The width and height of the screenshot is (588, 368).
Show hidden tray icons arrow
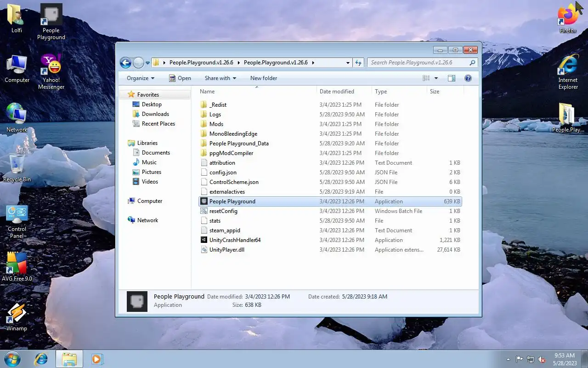click(508, 359)
